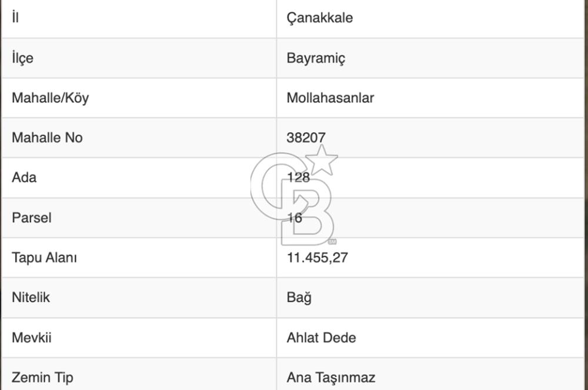Click the Ana Taşınmaz value
Screen dimensions: 588x390
pos(330,378)
